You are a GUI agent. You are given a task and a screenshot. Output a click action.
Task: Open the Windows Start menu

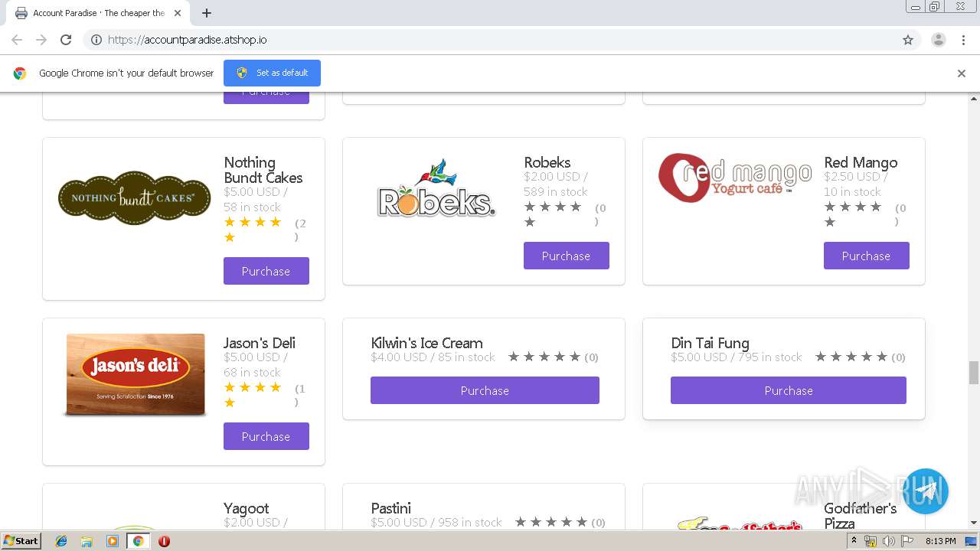pos(21,541)
